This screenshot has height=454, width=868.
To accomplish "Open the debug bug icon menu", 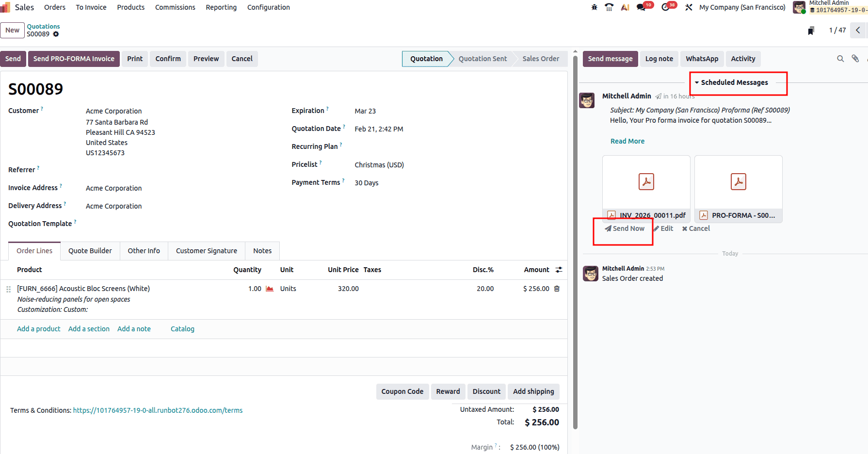I will (594, 7).
